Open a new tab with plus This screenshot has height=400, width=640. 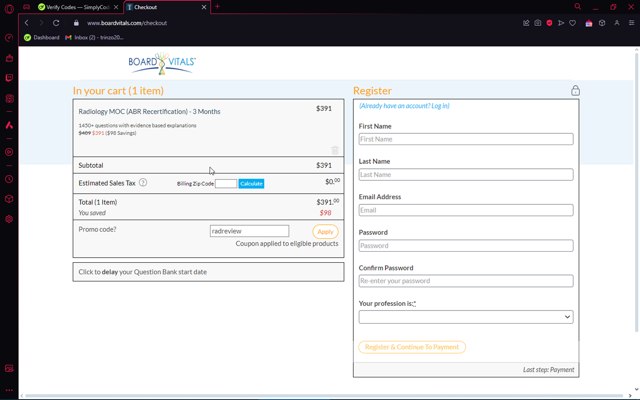click(217, 7)
